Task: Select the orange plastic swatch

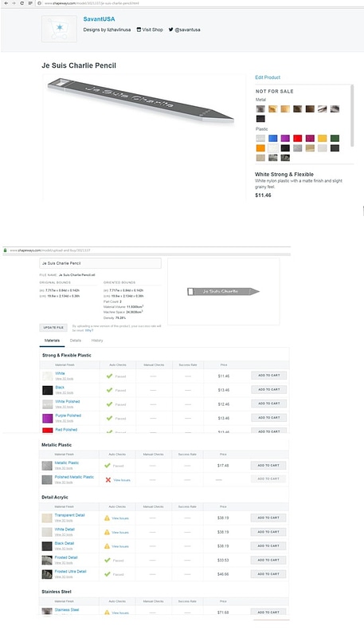Action: [260, 148]
